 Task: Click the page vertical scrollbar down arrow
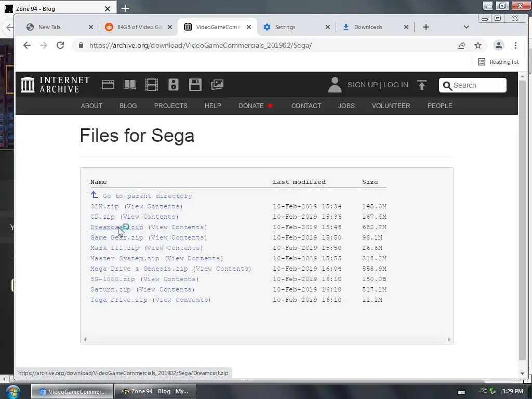522,373
